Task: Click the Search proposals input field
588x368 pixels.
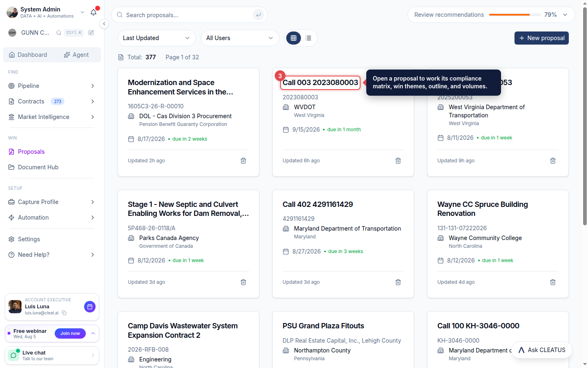Action: tap(189, 15)
